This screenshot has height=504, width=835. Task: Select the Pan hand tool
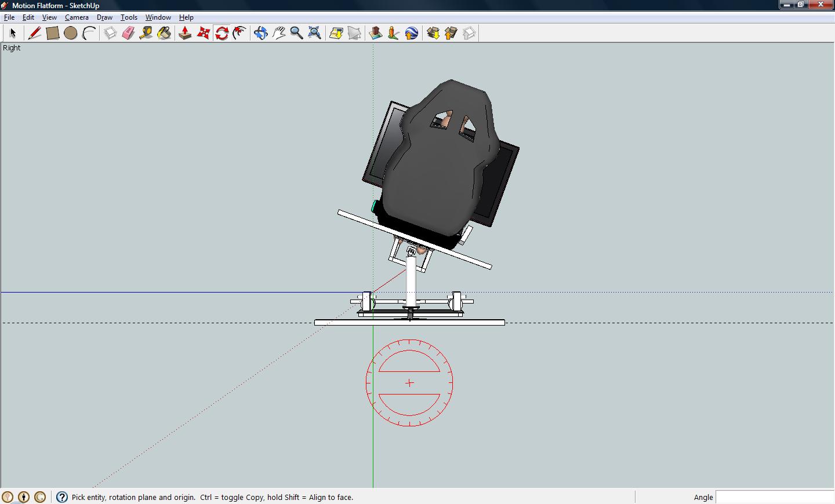pos(279,33)
